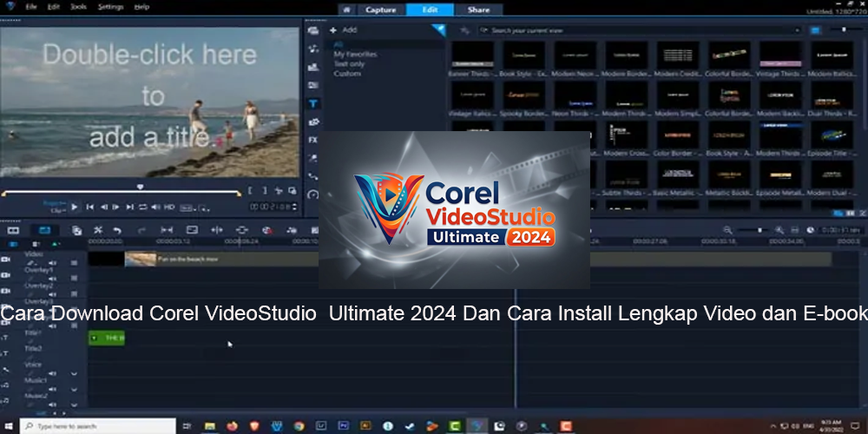The height and width of the screenshot is (434, 868).
Task: Adjust the timecode stepper arrows
Action: pyautogui.click(x=294, y=207)
